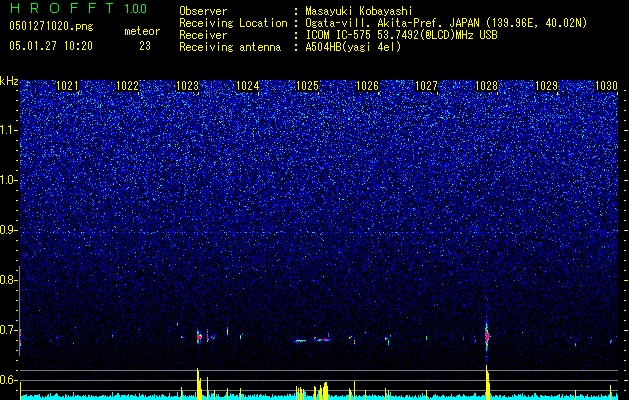Viewport: 629px width, 400px height.
Task: Click the Receiver label
Action: (203, 35)
